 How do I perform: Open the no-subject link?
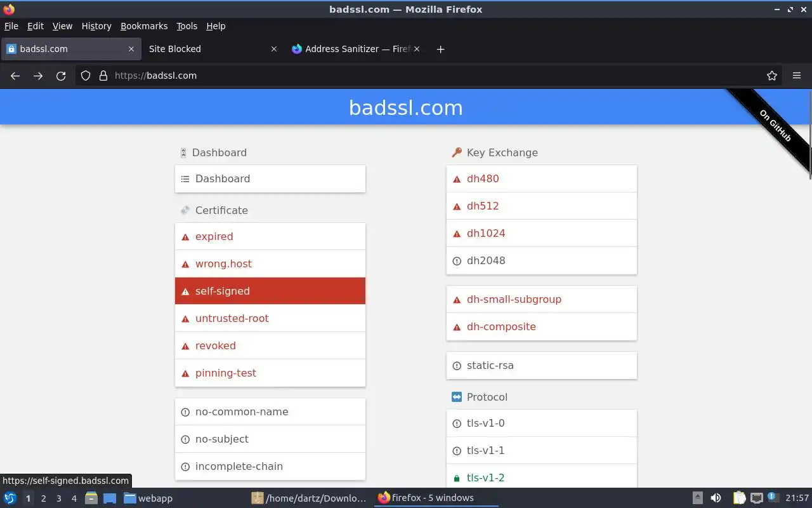point(270,439)
